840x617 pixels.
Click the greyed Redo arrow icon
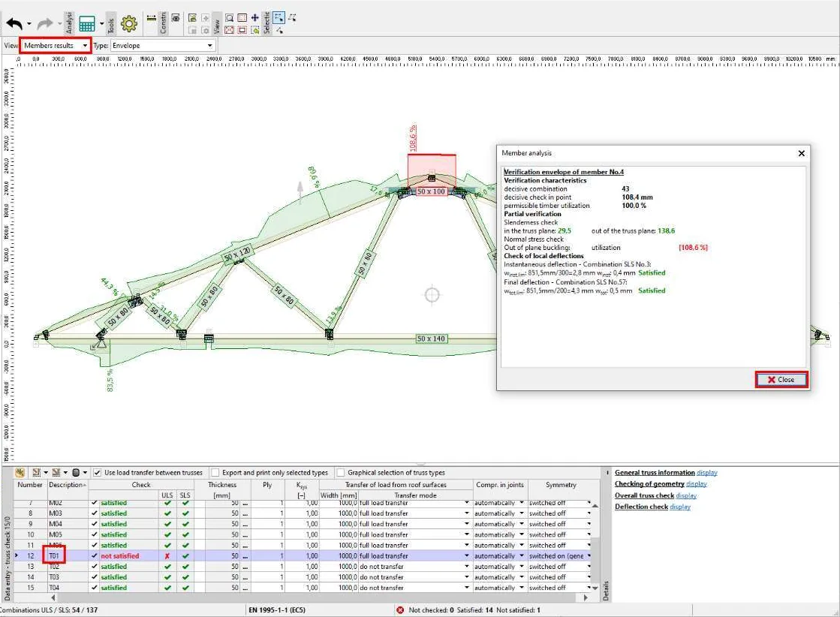pos(45,23)
